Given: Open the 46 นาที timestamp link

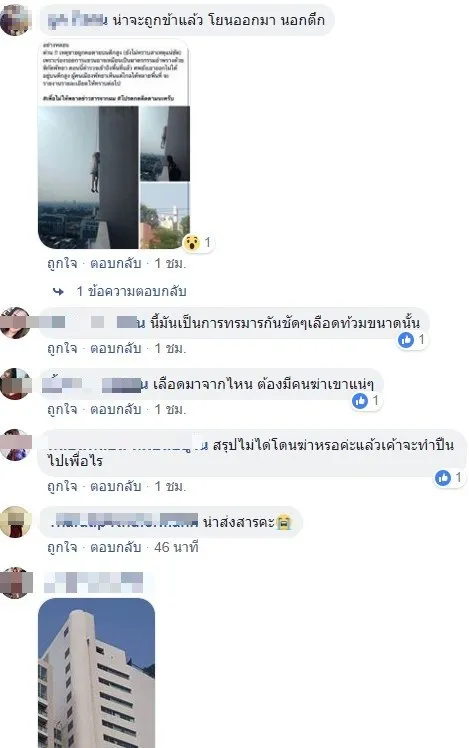Looking at the screenshot, I should click(x=176, y=547).
